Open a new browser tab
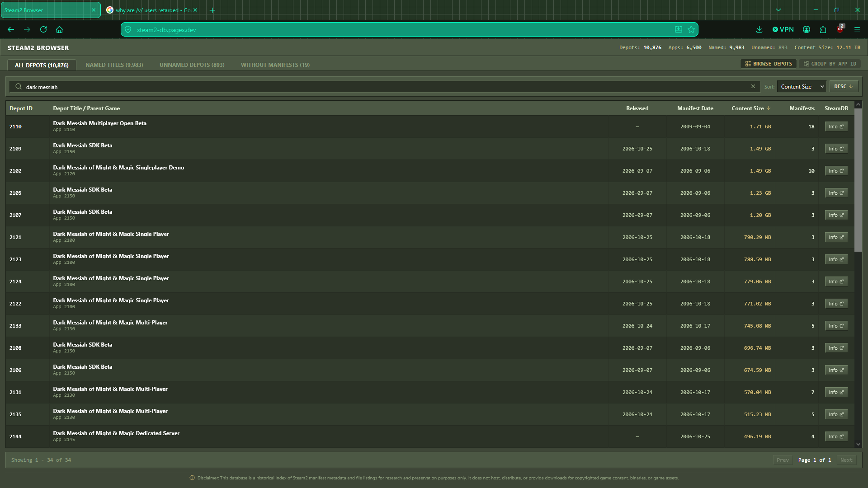This screenshot has height=488, width=868. [212, 10]
